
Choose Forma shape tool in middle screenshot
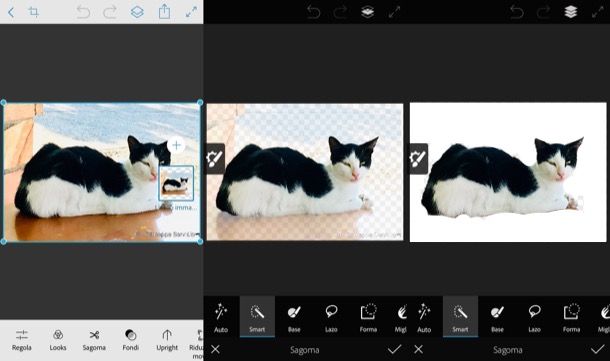point(368,318)
